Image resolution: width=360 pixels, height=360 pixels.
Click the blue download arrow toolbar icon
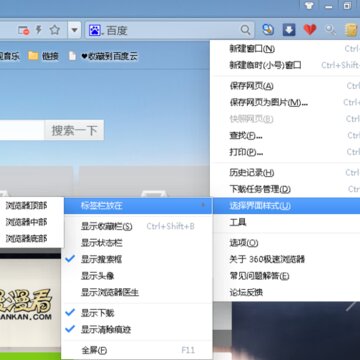click(x=289, y=30)
